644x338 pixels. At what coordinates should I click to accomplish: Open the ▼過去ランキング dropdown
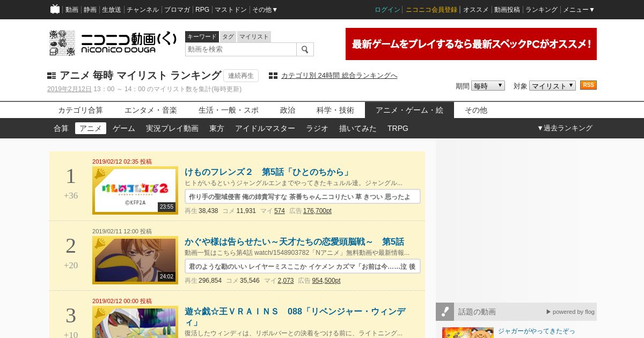tap(565, 128)
